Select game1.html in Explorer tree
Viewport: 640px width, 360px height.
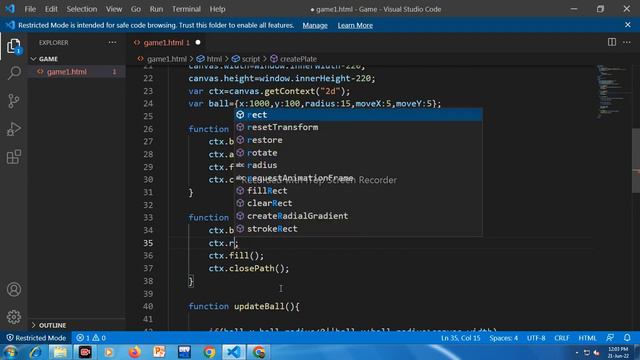tap(77, 71)
